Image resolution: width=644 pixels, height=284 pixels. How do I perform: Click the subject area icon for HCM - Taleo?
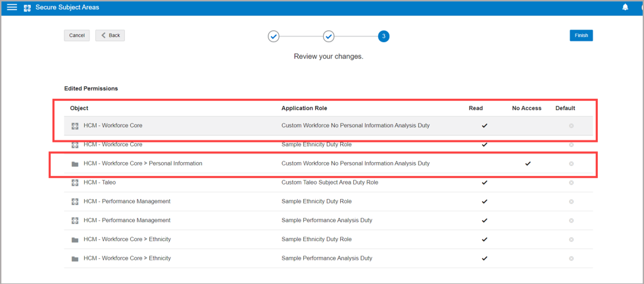(75, 183)
